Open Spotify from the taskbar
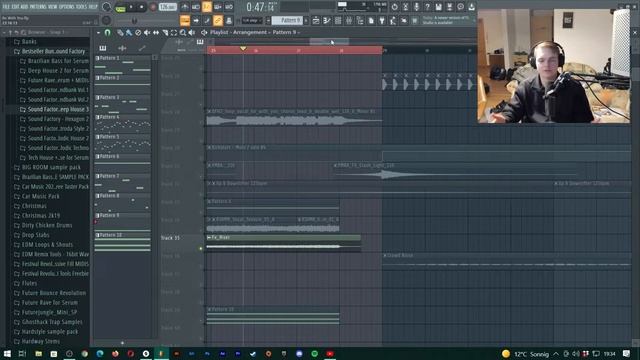 (314, 353)
